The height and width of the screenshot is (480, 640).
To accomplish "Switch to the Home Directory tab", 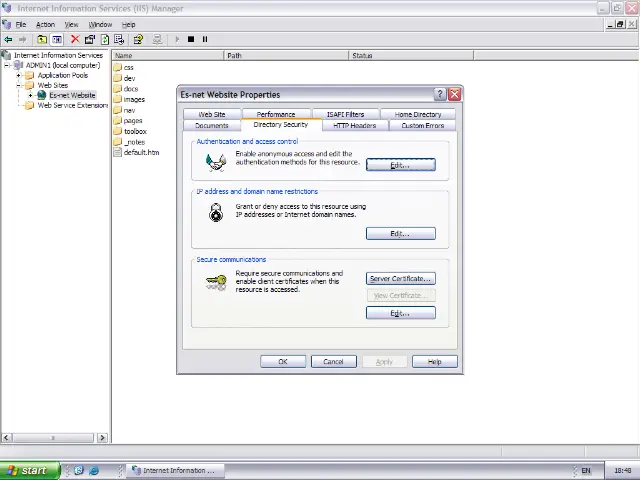I will coord(418,114).
